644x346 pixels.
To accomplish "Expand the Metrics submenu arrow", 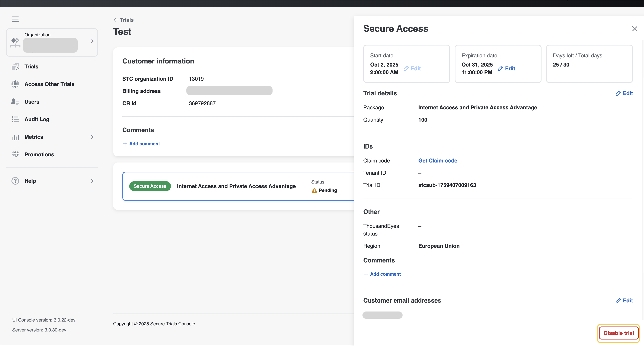I will click(x=92, y=137).
